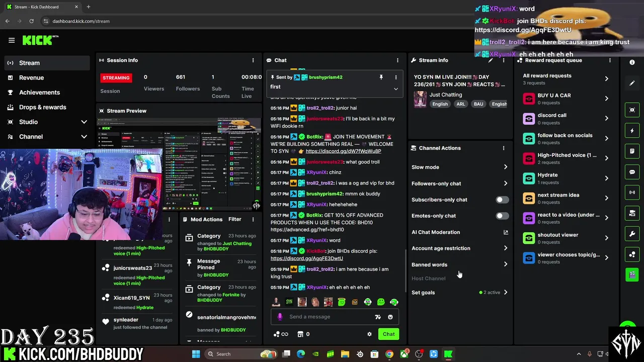Viewport: 644px width, 362px height.
Task: Select Achievements in the sidebar
Action: point(47,93)
